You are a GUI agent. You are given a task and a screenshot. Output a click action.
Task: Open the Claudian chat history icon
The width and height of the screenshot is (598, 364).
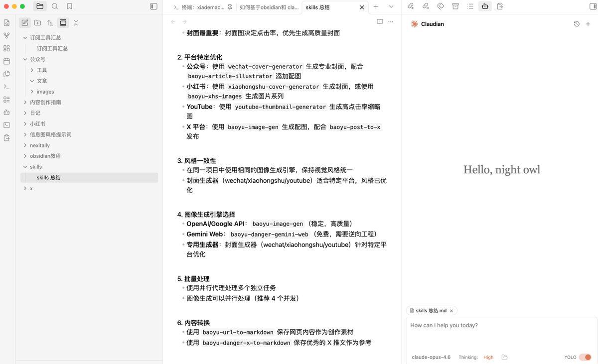tap(577, 24)
